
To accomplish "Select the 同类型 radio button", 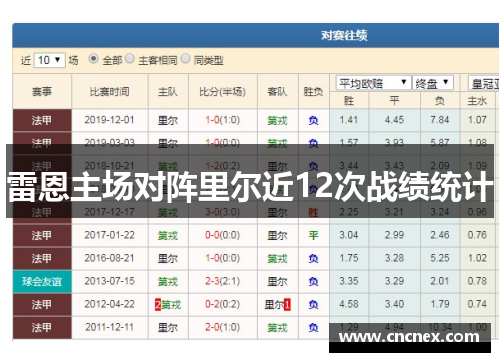I will coord(185,59).
